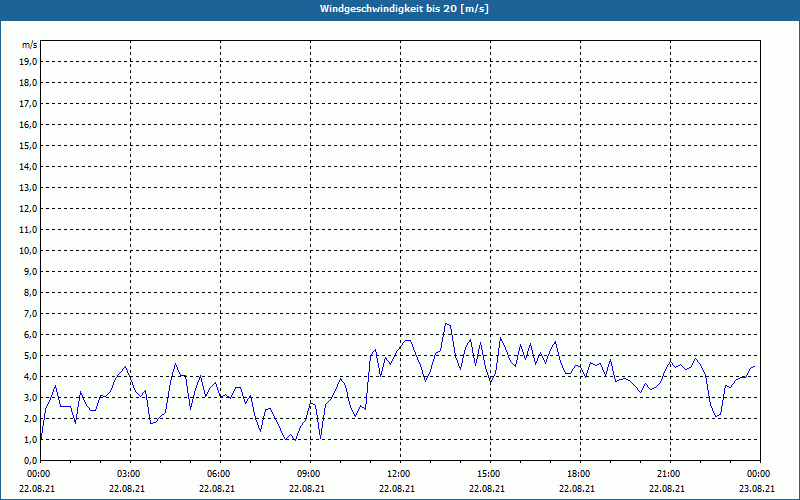Screen dimensions: 800x500
Task: Pick the '0,0' y-axis origin label
Action: click(31, 461)
